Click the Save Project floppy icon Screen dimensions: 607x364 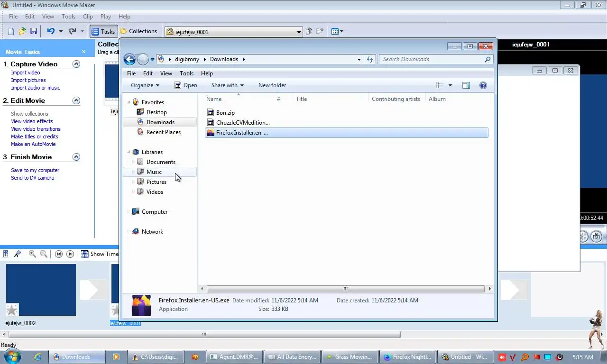point(34,31)
